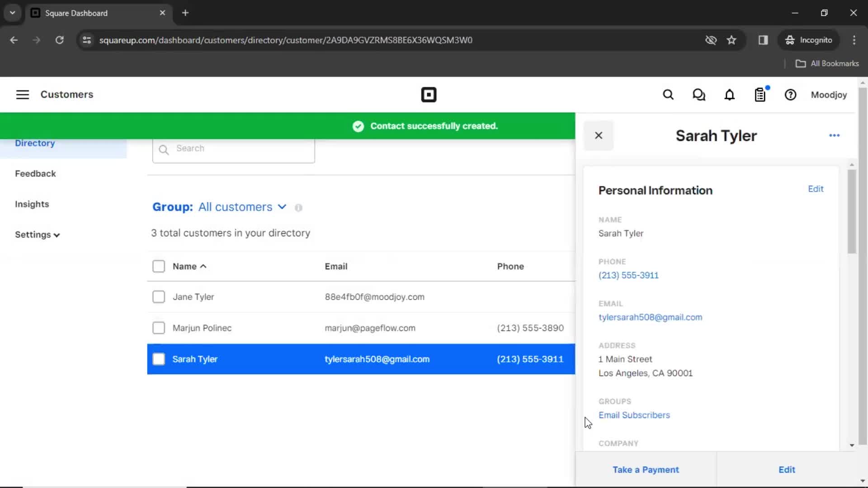Select Insights menu item in sidebar
This screenshot has width=868, height=488.
[x=32, y=204]
